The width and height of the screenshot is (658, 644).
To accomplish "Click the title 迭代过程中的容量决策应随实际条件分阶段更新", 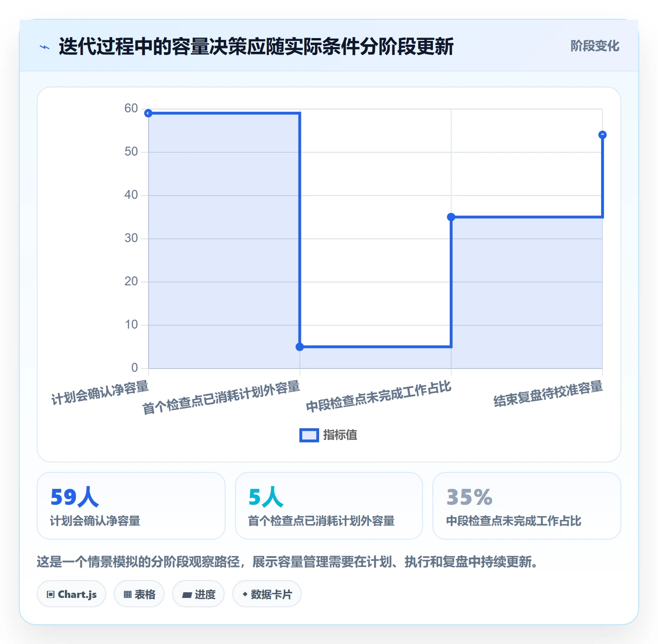I will point(256,47).
